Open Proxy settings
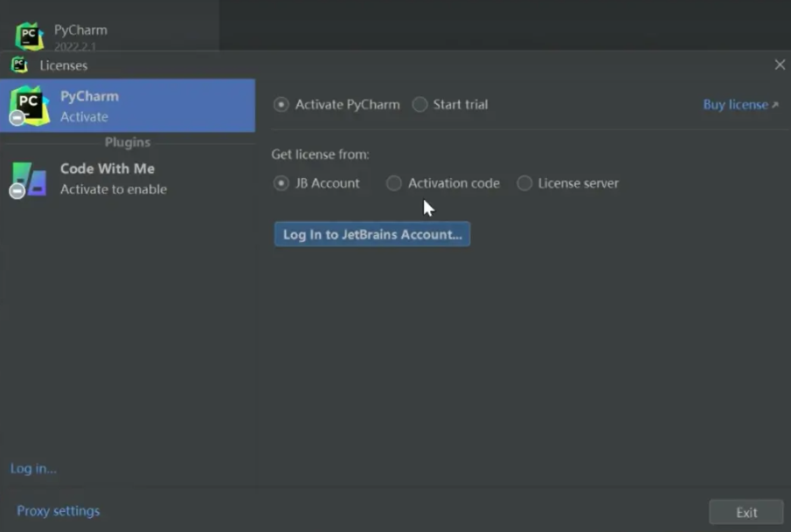 point(59,511)
